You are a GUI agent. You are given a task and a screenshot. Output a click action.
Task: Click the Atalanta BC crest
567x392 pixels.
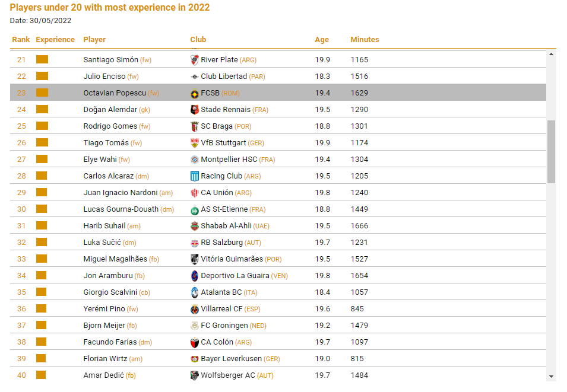click(x=195, y=292)
